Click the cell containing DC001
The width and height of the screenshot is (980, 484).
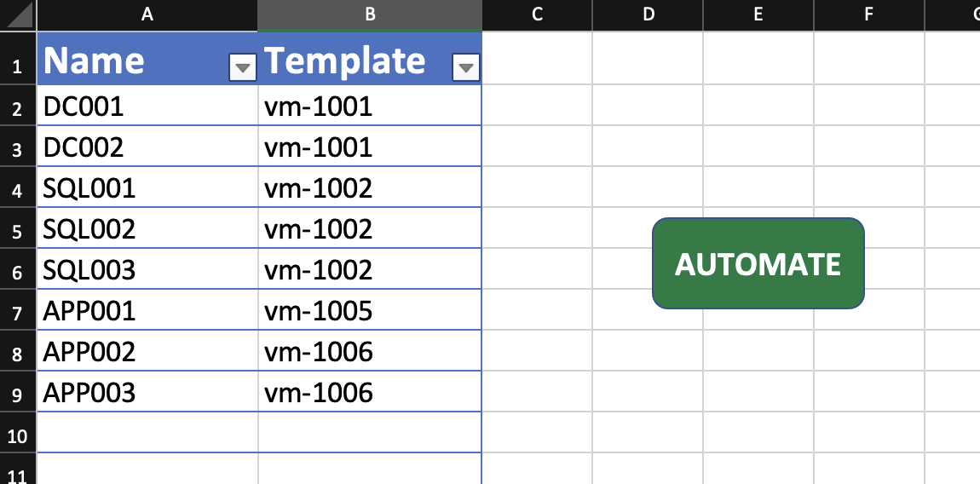147,106
